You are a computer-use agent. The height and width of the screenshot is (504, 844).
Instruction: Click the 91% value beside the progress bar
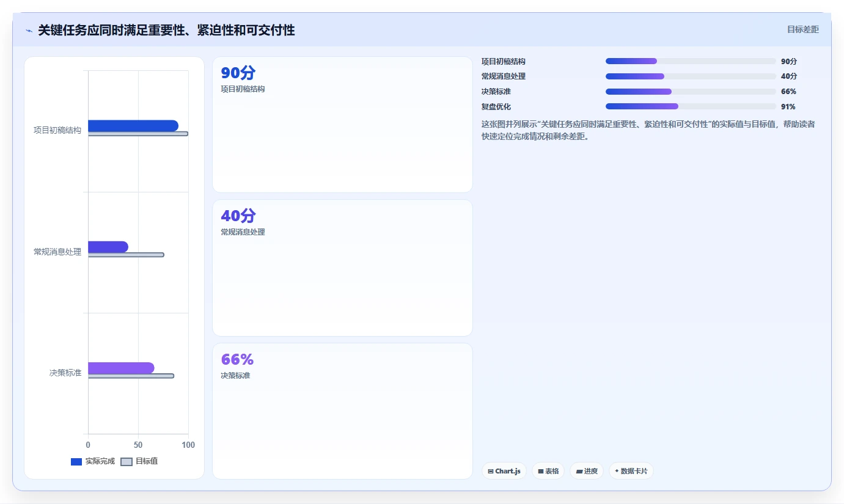tap(788, 106)
